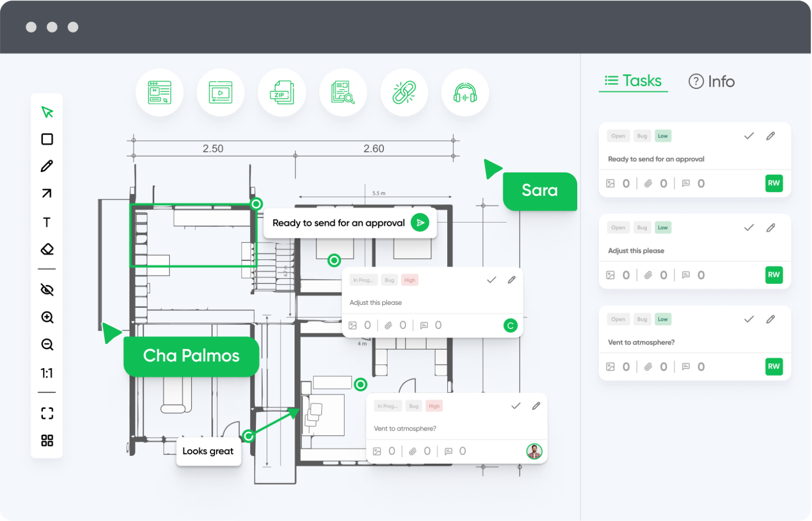Image resolution: width=812 pixels, height=521 pixels.
Task: Switch to the Tasks tab
Action: (633, 81)
